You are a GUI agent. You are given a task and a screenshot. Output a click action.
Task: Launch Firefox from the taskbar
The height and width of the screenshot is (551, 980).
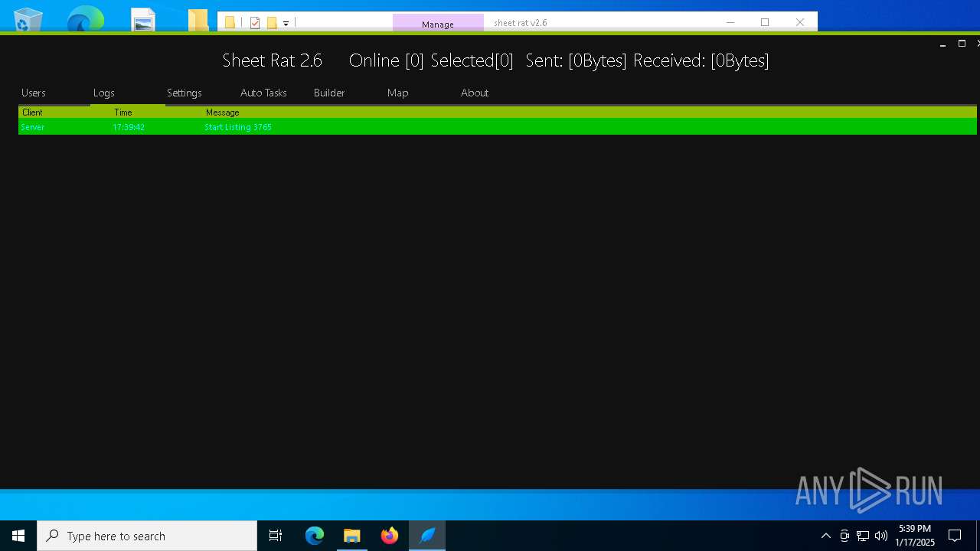click(390, 536)
